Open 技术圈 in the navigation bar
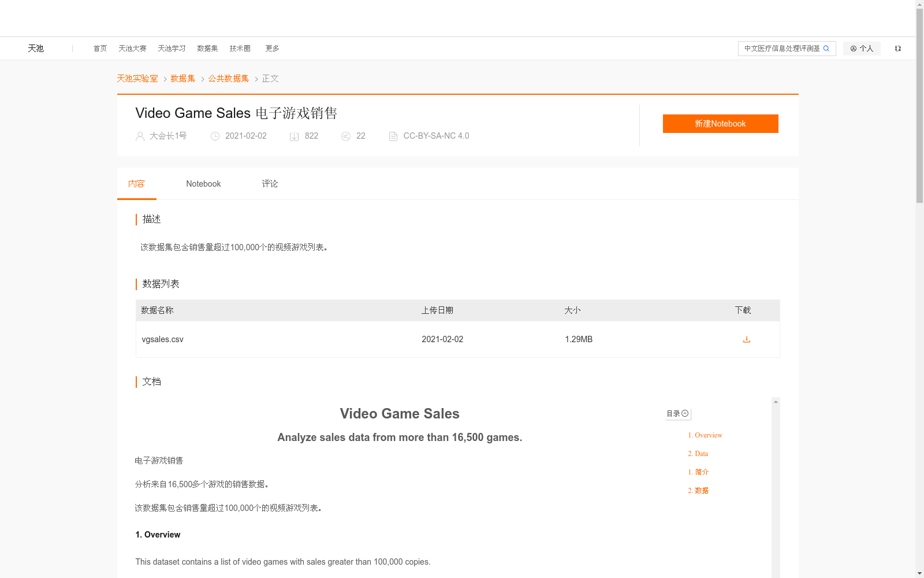The height and width of the screenshot is (578, 924). click(x=240, y=49)
